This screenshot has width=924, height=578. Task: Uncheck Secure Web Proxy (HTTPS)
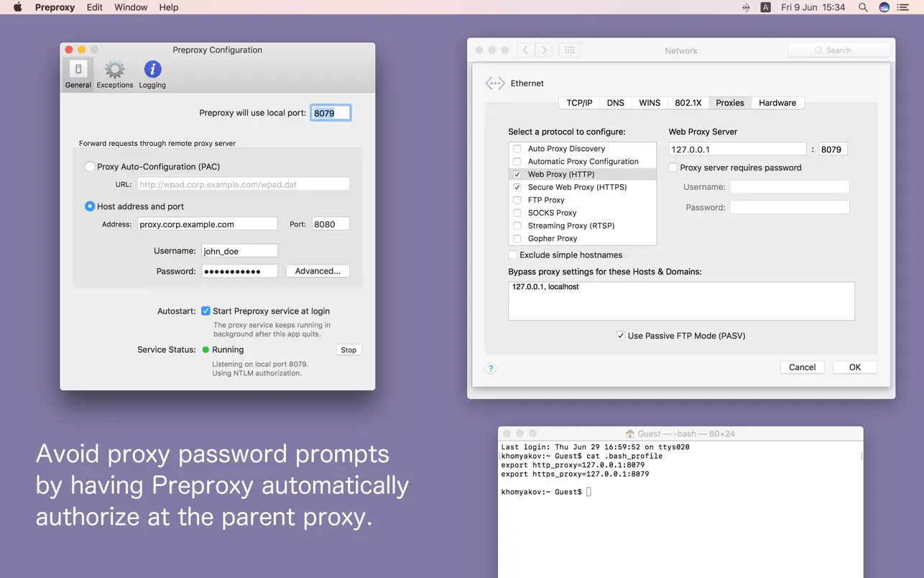(x=517, y=187)
